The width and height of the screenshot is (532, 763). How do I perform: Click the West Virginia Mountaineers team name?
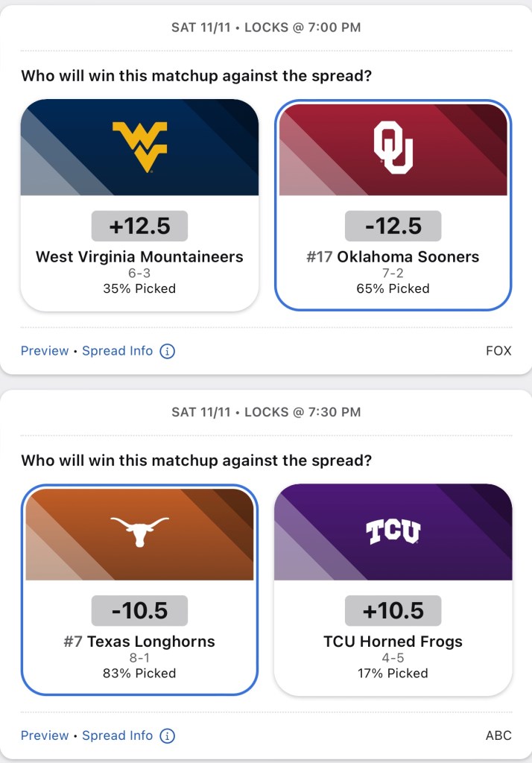click(140, 257)
